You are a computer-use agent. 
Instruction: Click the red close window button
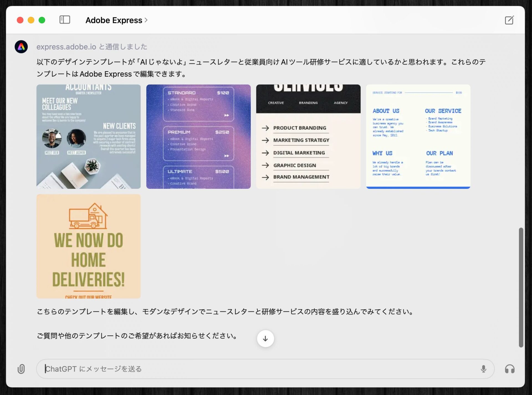click(20, 20)
